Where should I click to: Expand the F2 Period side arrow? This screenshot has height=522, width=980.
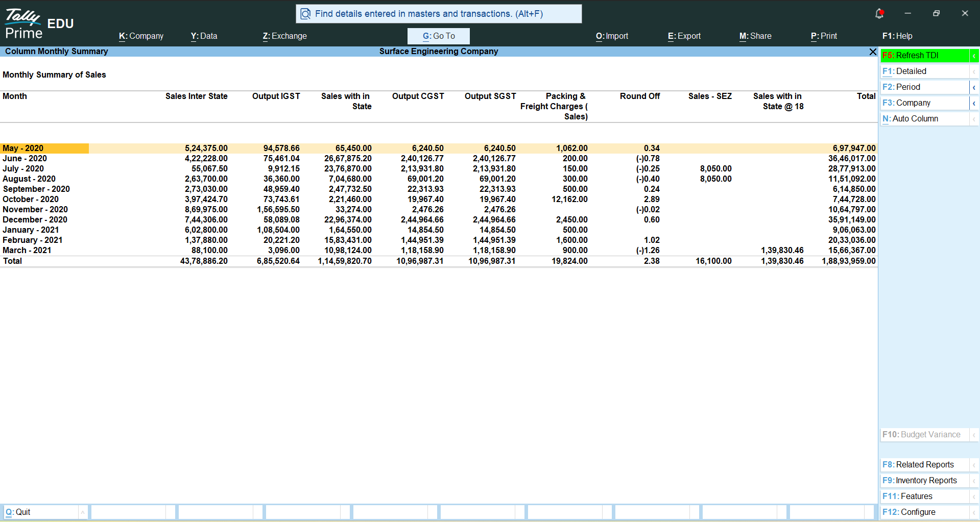[x=974, y=87]
